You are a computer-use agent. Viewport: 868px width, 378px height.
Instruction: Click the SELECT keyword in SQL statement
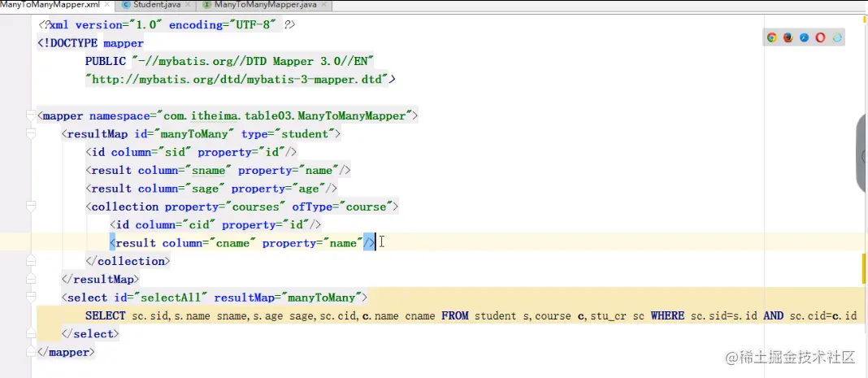click(106, 316)
